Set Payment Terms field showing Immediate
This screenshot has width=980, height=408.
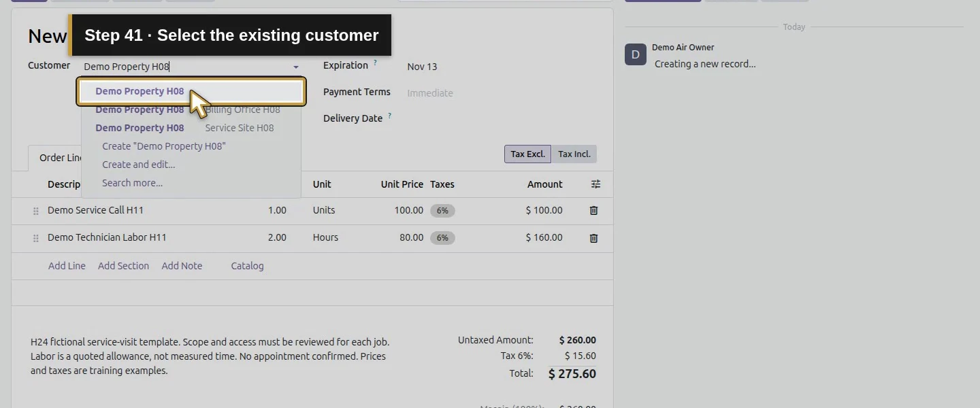coord(430,93)
